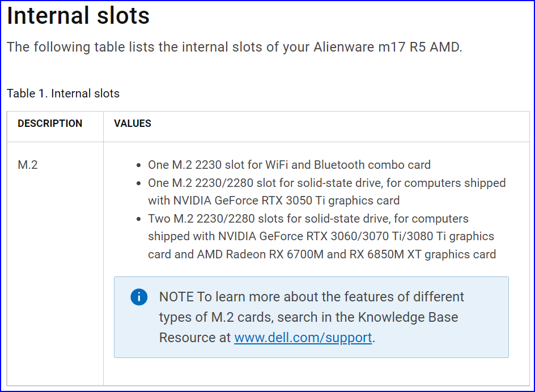Click the One M.2 2230/2280 slot line
Viewport: 535px width, 392px height.
(326, 183)
